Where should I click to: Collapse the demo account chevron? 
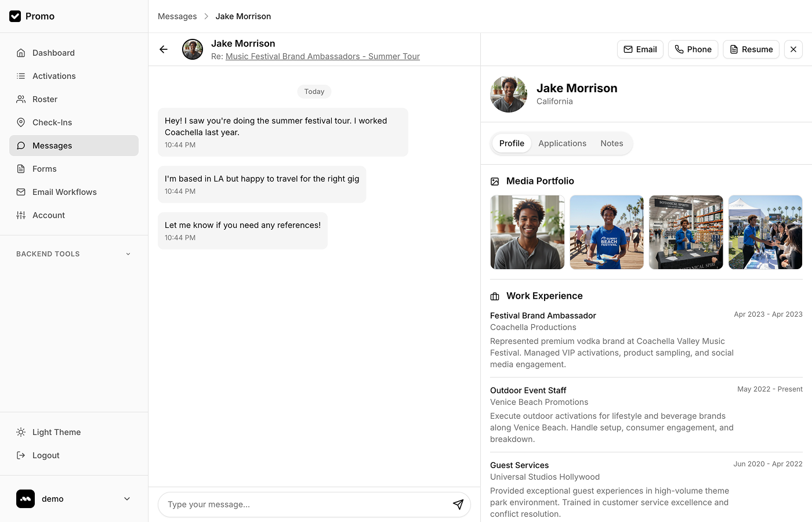pos(126,499)
